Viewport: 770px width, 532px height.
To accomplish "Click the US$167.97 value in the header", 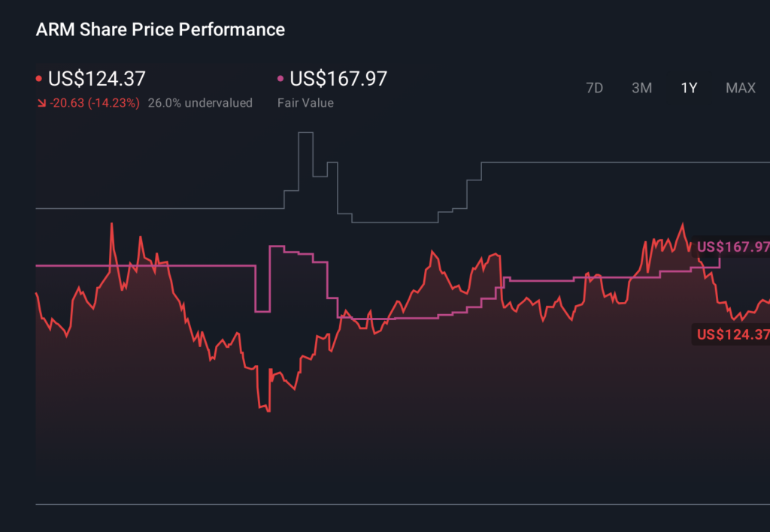I will [338, 79].
